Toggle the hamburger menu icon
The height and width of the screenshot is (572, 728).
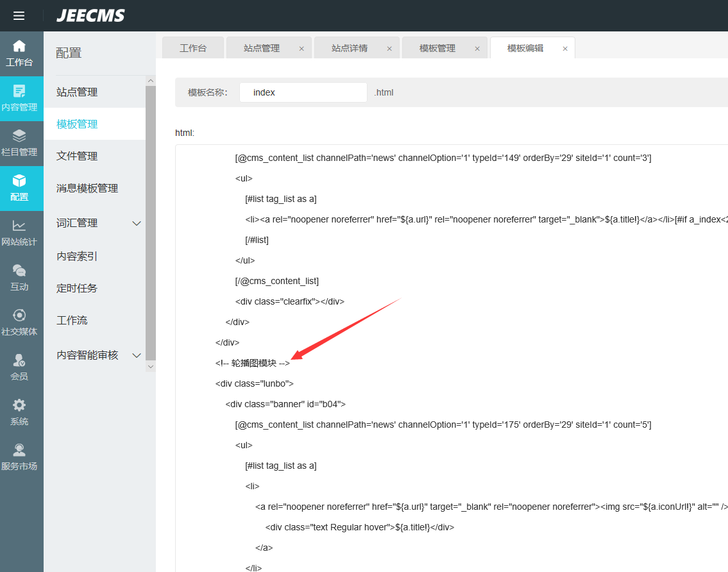19,16
